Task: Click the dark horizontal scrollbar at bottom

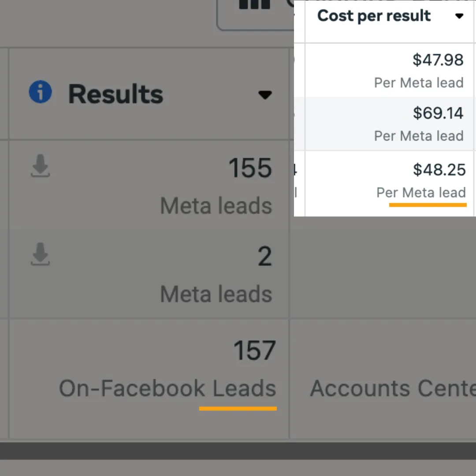Action: [x=238, y=451]
